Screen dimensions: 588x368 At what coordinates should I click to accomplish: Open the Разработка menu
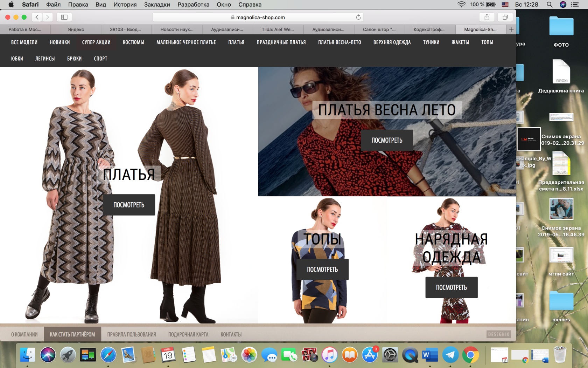(194, 5)
